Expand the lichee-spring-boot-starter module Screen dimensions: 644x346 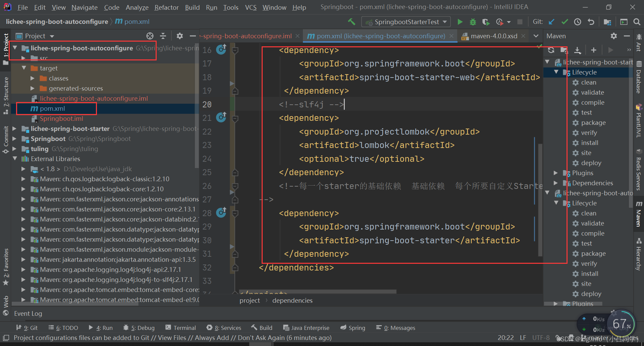pos(14,129)
